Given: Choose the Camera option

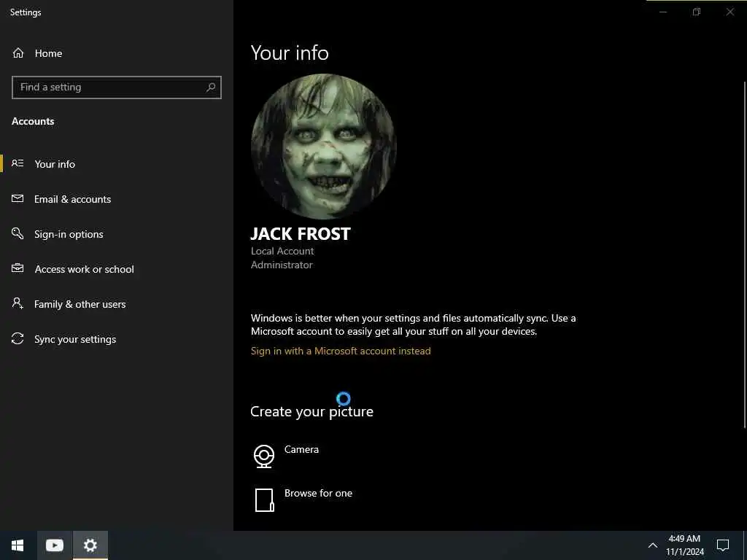Looking at the screenshot, I should (x=301, y=449).
